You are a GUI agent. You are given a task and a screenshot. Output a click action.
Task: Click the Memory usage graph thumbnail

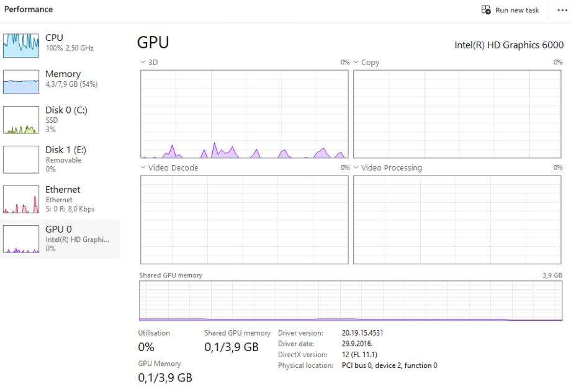point(21,82)
